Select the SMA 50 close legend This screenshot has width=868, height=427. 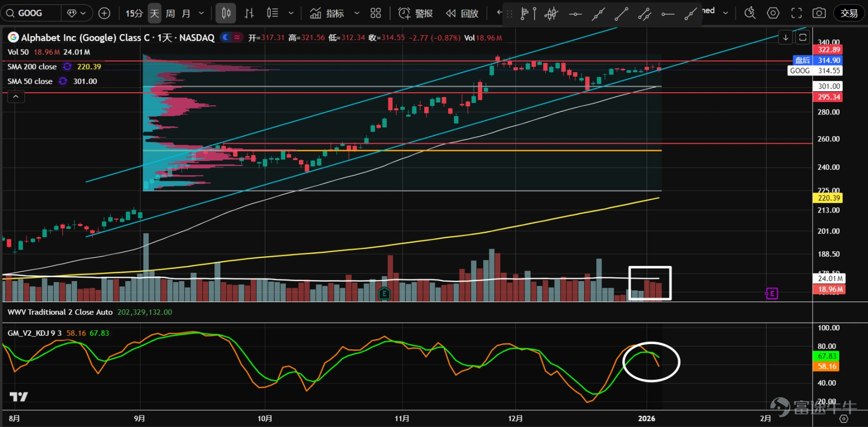[x=30, y=81]
